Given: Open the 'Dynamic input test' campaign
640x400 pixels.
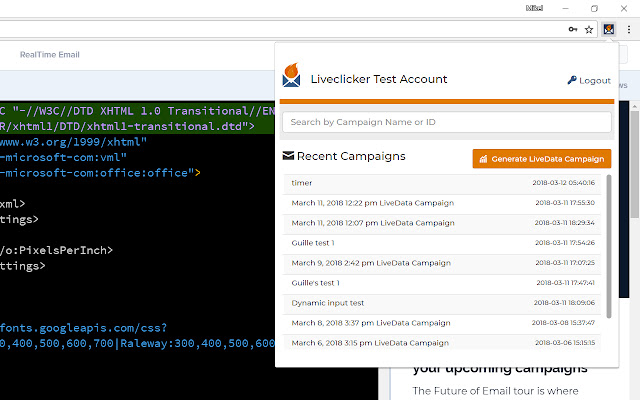Looking at the screenshot, I should [x=327, y=303].
